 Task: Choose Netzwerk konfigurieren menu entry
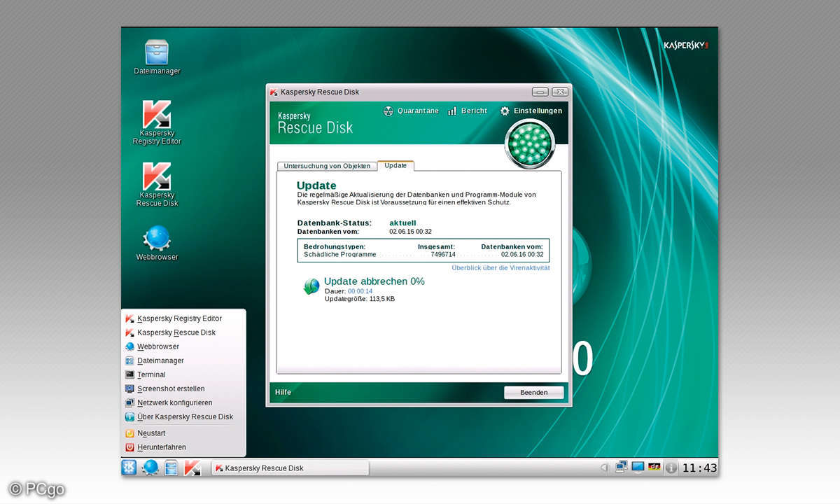click(x=183, y=402)
